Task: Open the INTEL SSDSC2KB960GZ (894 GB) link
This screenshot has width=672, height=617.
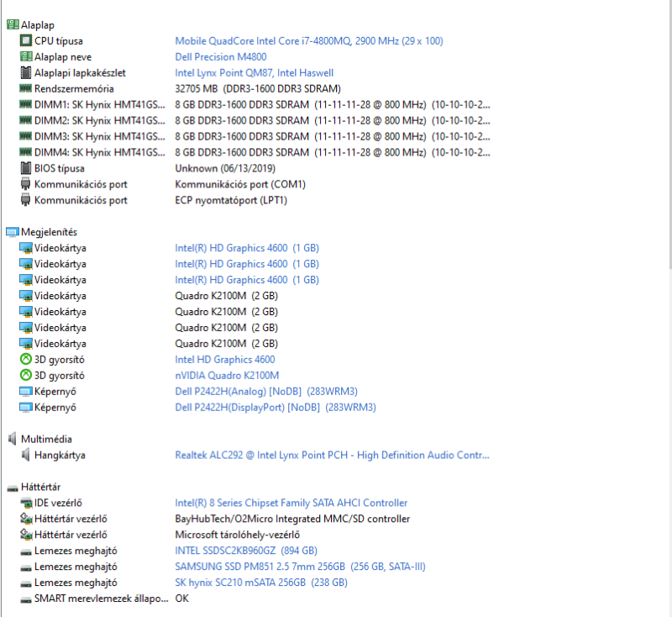Action: (x=246, y=550)
